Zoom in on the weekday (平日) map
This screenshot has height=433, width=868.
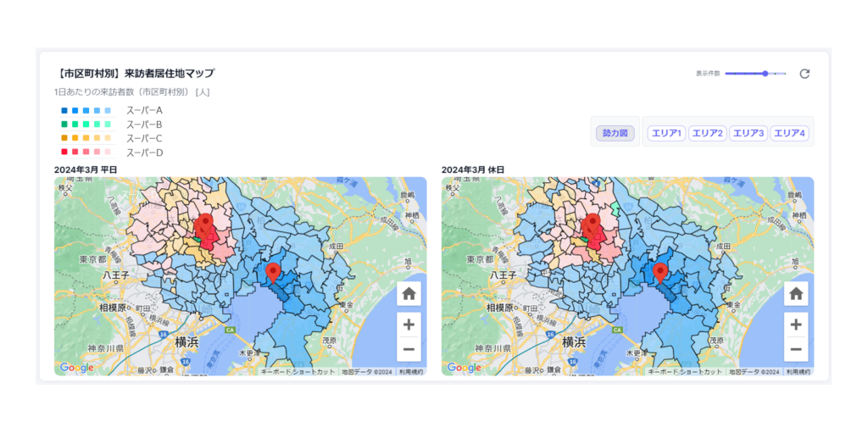[409, 325]
